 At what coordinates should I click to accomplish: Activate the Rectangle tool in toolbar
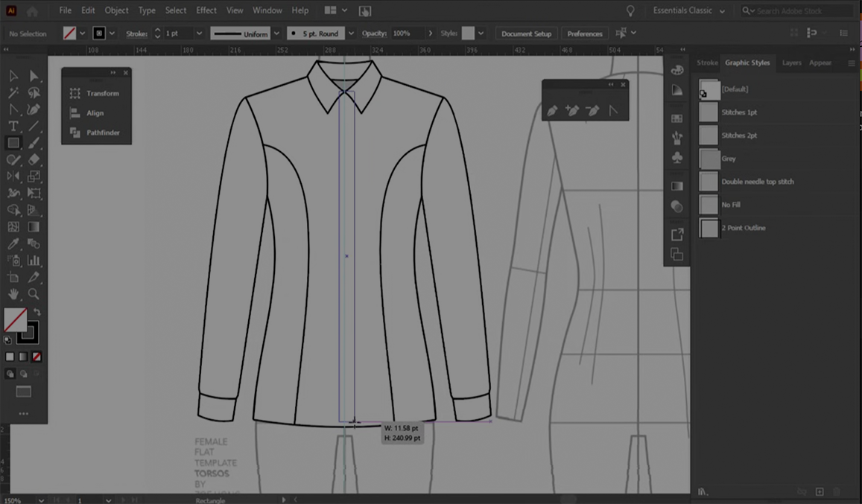(x=13, y=143)
